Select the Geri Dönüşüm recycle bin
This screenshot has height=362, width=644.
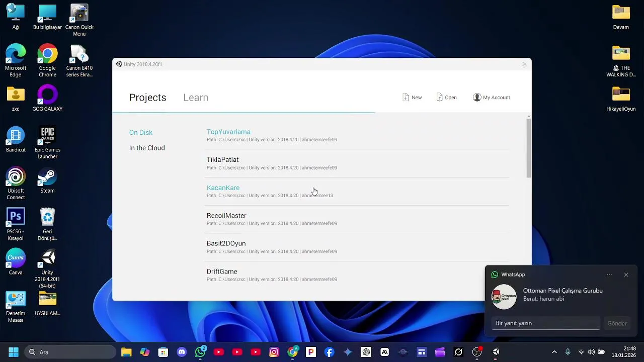pyautogui.click(x=47, y=225)
